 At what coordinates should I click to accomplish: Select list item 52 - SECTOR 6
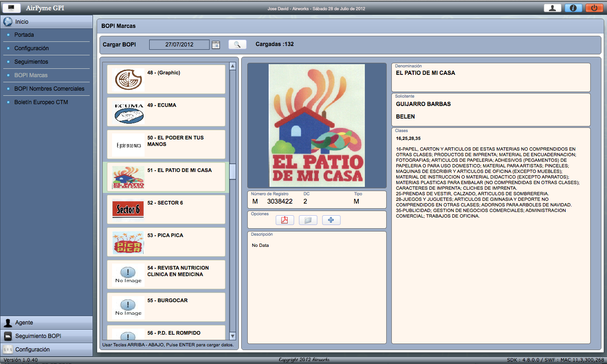pos(166,210)
